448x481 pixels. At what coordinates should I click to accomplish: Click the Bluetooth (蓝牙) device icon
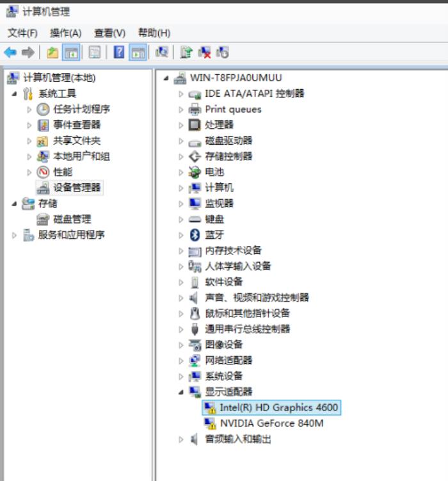tap(195, 235)
